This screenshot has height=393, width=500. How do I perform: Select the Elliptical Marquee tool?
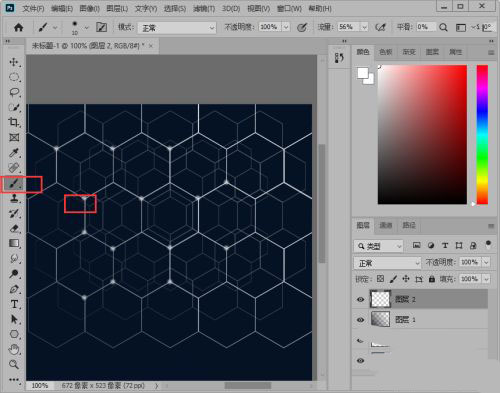click(x=14, y=77)
